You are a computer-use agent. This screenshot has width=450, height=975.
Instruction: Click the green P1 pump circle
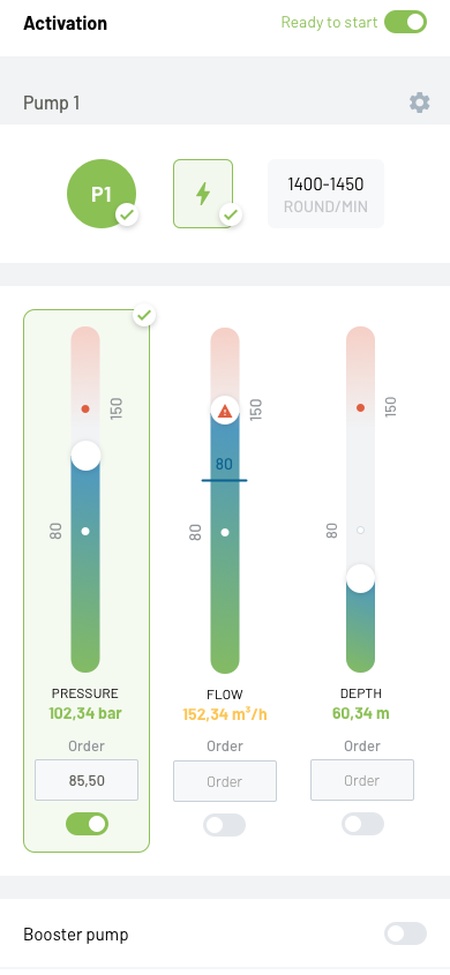tap(101, 193)
